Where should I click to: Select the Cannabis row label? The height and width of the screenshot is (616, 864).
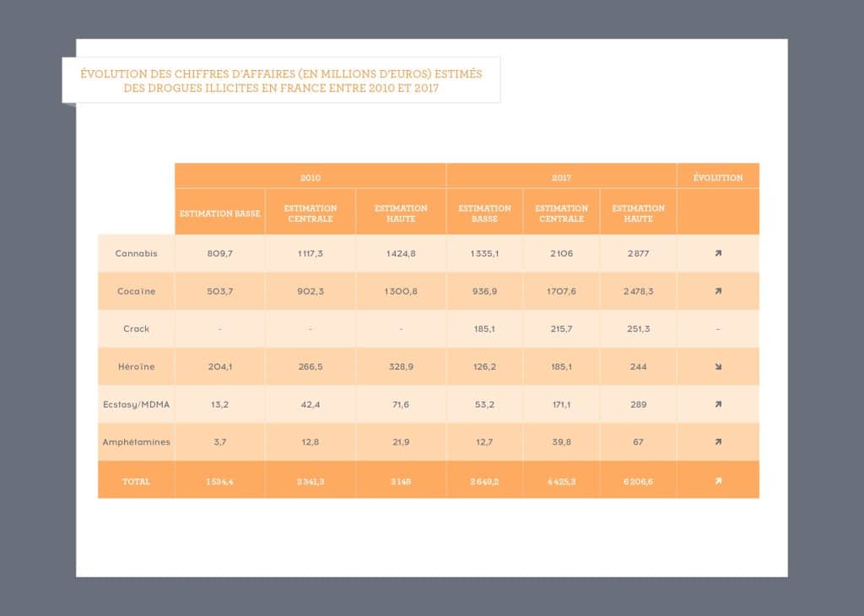pyautogui.click(x=136, y=253)
